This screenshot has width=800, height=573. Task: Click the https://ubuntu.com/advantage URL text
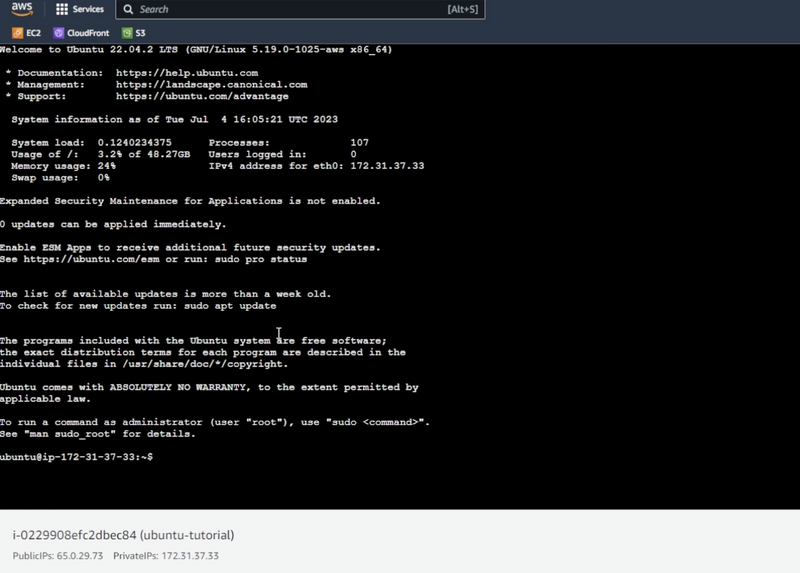pos(202,96)
